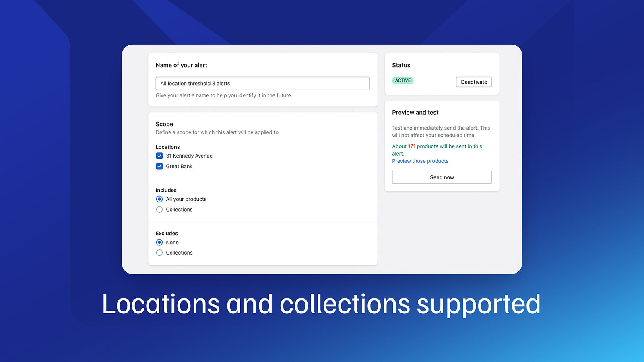
Task: Click the Locations label in Scope
Action: pos(167,147)
